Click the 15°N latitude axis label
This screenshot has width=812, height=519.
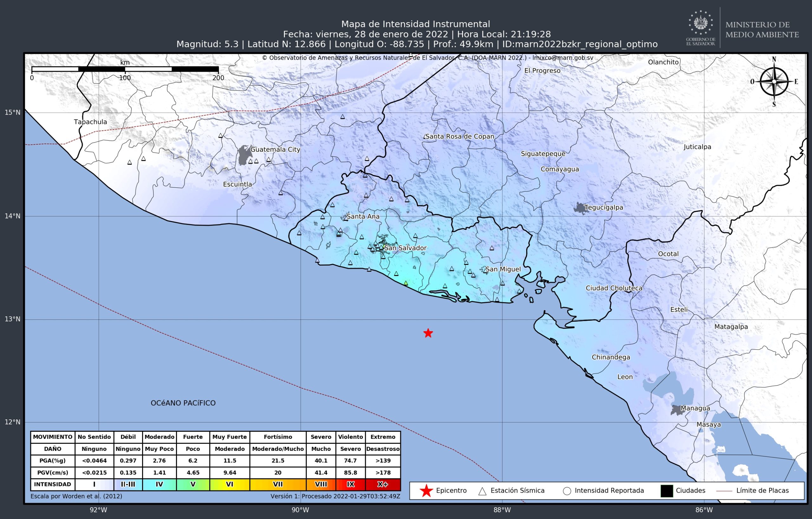(x=12, y=112)
